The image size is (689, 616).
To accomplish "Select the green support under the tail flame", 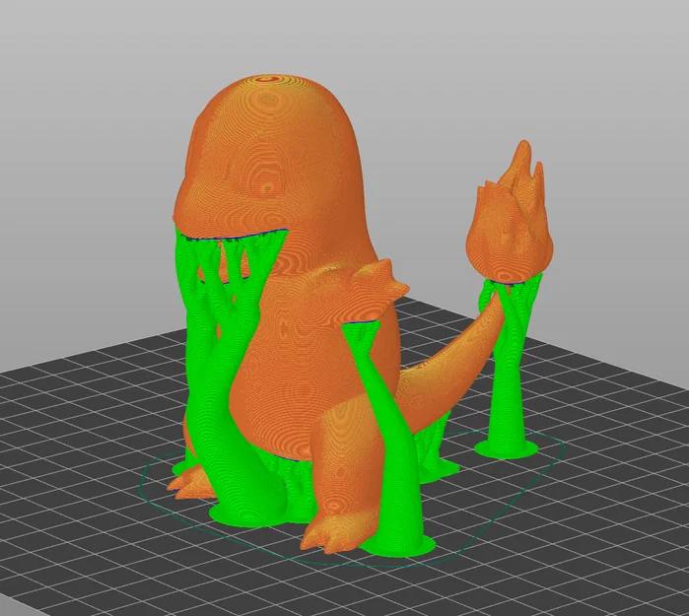I will (x=508, y=369).
